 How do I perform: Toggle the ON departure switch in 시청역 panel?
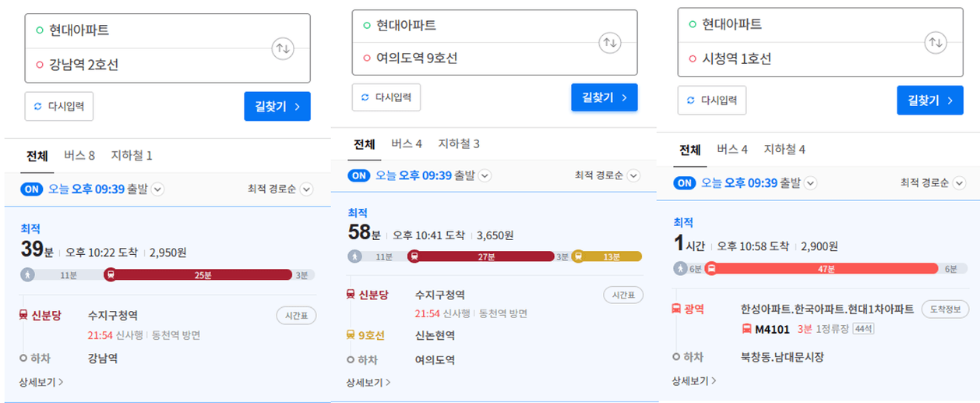685,183
